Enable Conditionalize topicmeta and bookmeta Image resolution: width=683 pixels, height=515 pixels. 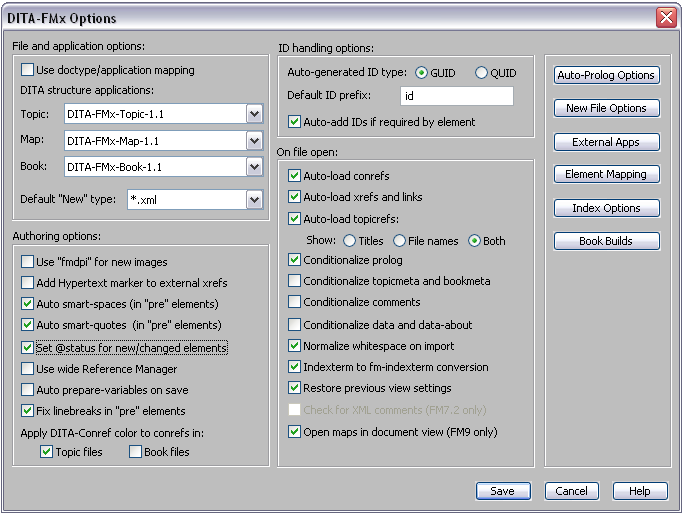pyautogui.click(x=294, y=281)
